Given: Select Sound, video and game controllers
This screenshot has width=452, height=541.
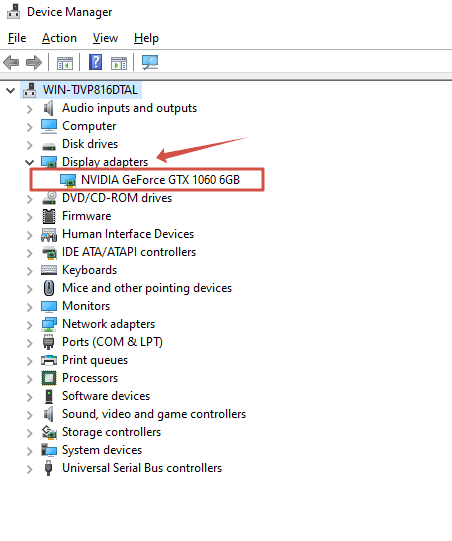Looking at the screenshot, I should pos(154,414).
